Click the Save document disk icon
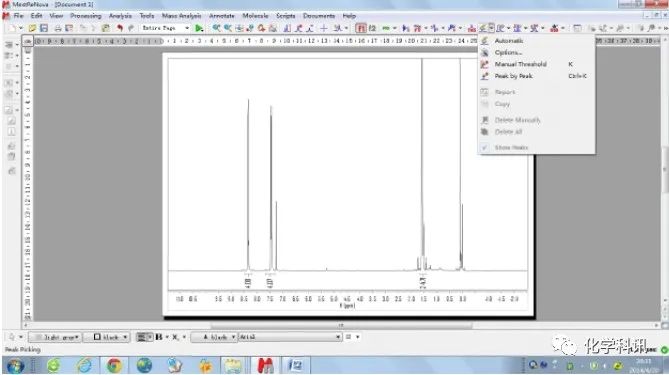The width and height of the screenshot is (669, 375). pyautogui.click(x=44, y=28)
